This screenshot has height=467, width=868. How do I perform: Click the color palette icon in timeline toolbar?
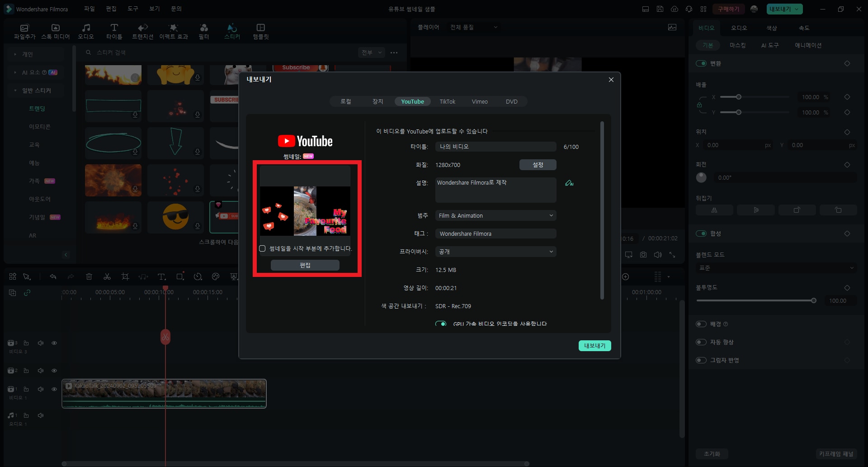[216, 276]
